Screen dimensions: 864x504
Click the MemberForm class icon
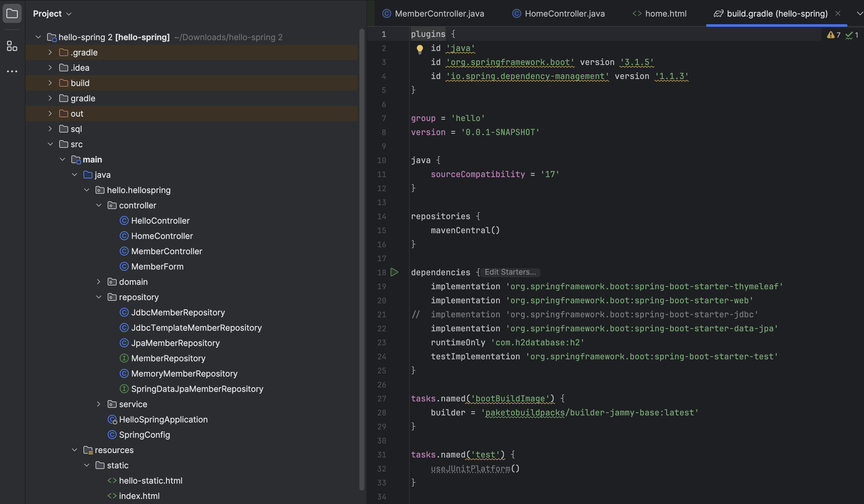click(124, 266)
